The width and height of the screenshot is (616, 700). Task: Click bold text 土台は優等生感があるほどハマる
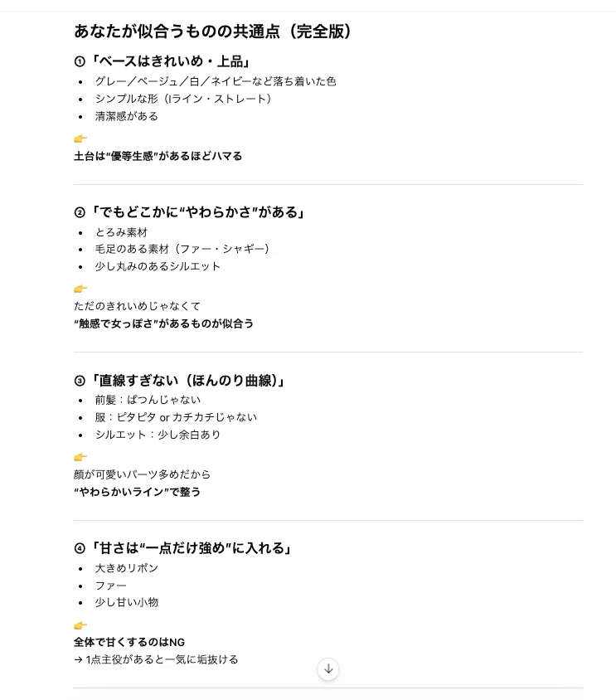(158, 156)
